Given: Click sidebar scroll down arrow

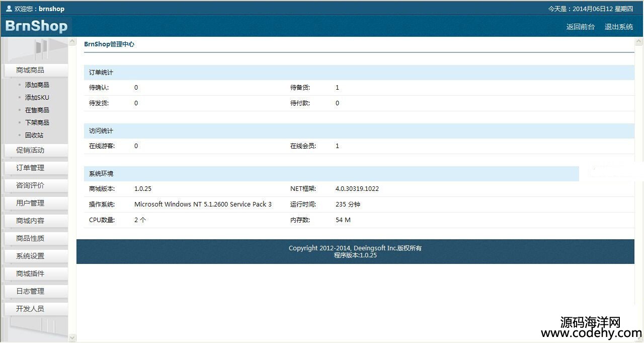Looking at the screenshot, I should [72, 337].
